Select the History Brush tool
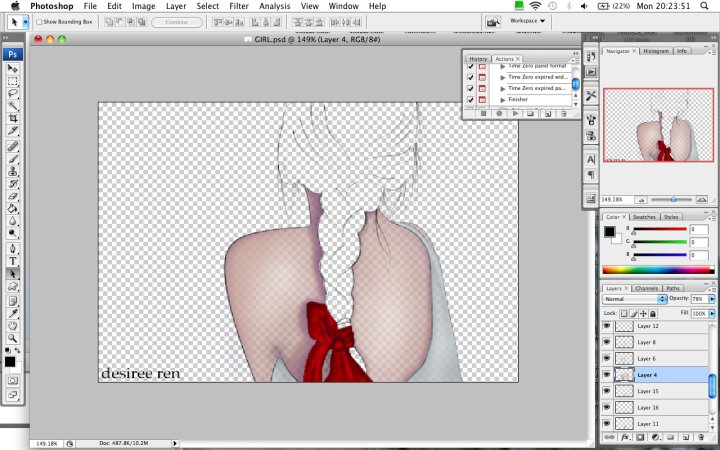Screen dimensions: 720x450 click(x=12, y=184)
